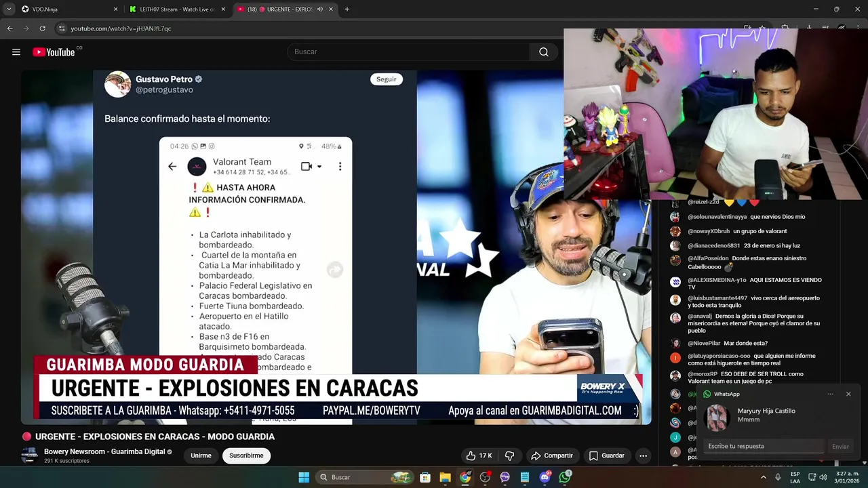Click the taskbar Buscar search box
Screen dimensions: 868x488
pyautogui.click(x=366, y=477)
